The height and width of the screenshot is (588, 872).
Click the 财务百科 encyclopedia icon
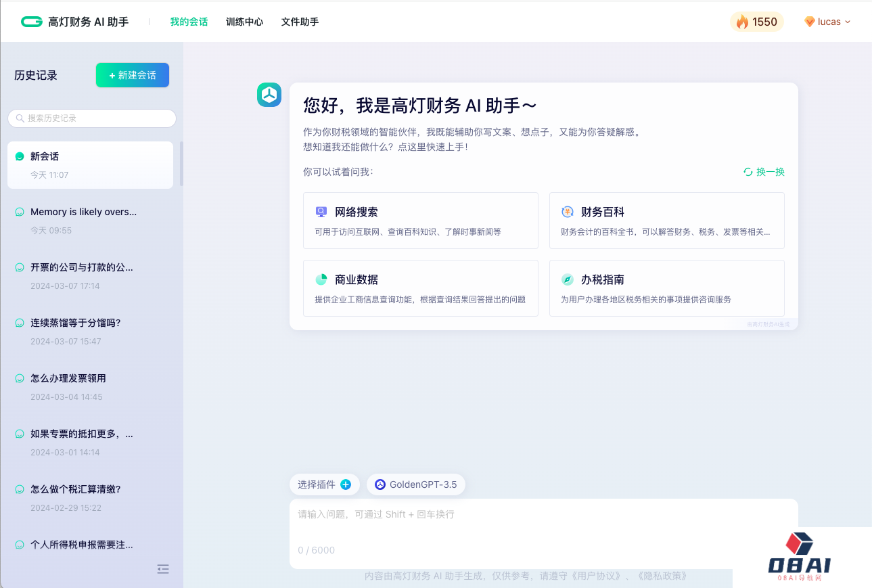coord(568,212)
